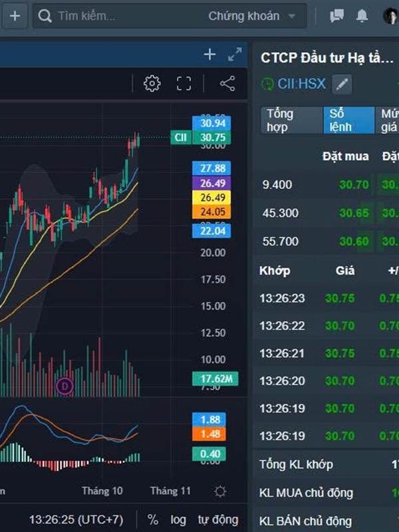The height and width of the screenshot is (532, 399).
Task: Select the 13:26:21 matched trade row
Action: [x=326, y=353]
